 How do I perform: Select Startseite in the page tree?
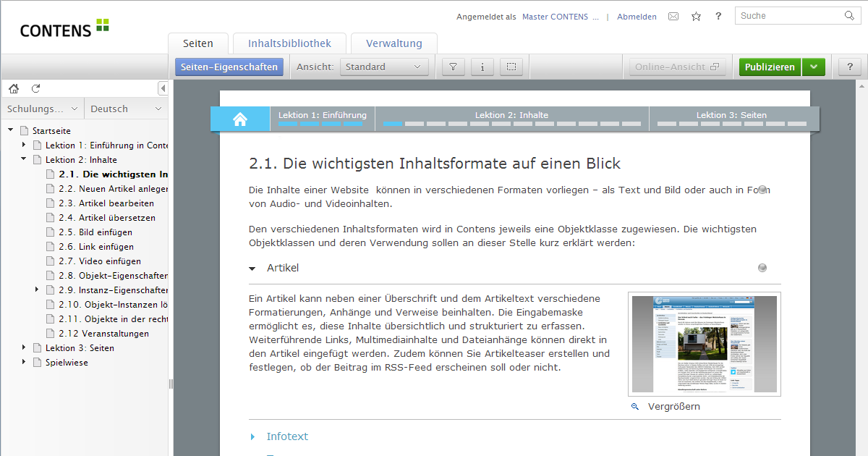pyautogui.click(x=51, y=131)
